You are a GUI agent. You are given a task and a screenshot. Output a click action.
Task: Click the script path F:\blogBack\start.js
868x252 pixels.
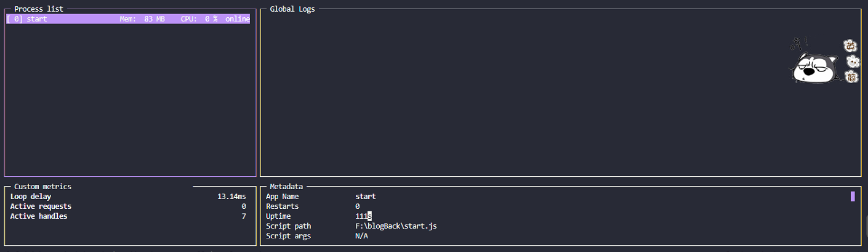[396, 226]
